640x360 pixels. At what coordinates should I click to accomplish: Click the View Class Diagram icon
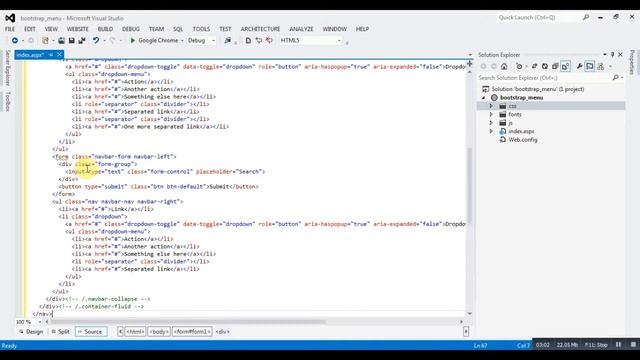coord(600,66)
